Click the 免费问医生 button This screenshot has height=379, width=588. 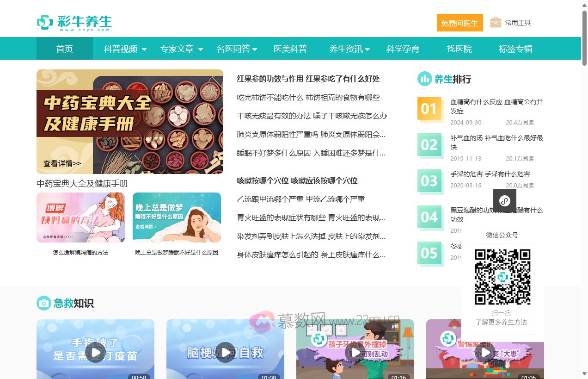click(459, 22)
